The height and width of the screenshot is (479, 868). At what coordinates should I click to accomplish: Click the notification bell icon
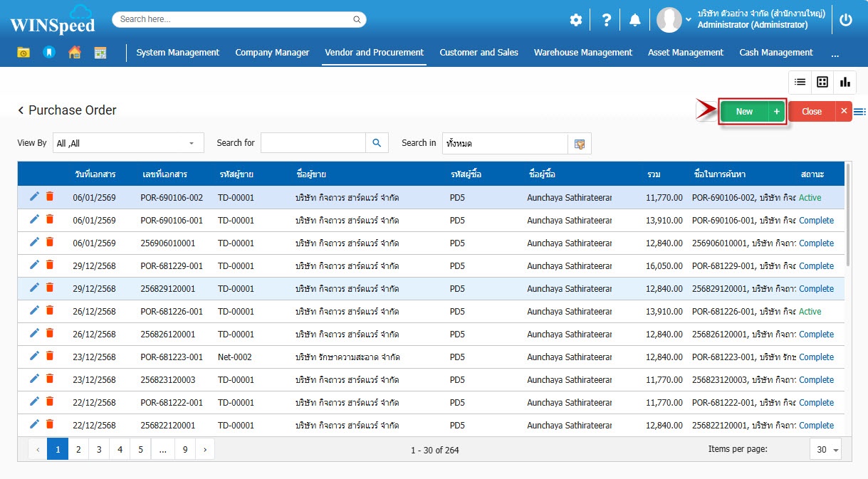[634, 20]
